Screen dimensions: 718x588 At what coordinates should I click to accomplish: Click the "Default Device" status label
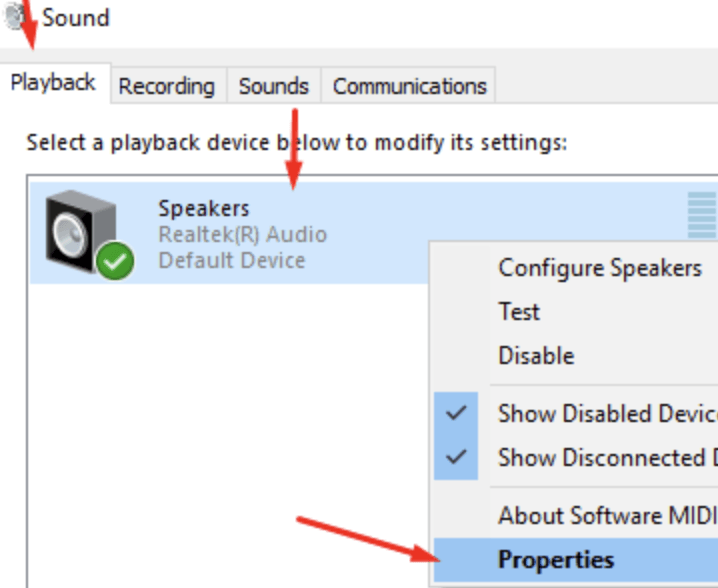click(x=231, y=260)
